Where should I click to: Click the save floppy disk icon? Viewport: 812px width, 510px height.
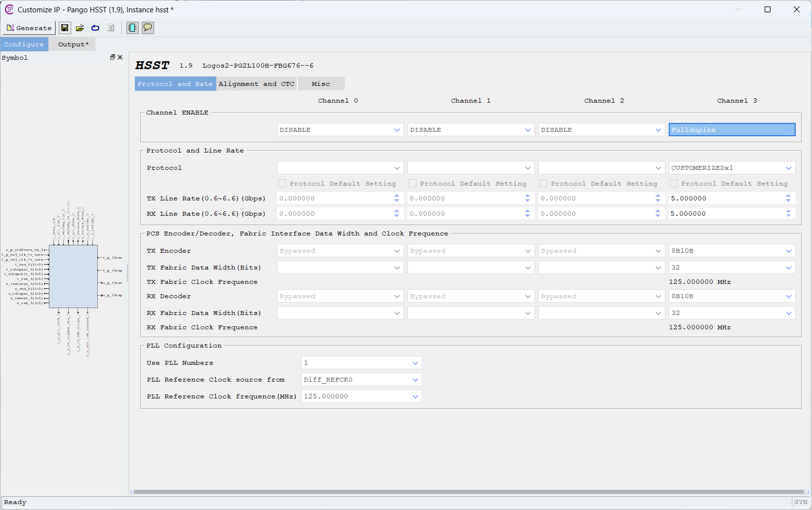65,28
